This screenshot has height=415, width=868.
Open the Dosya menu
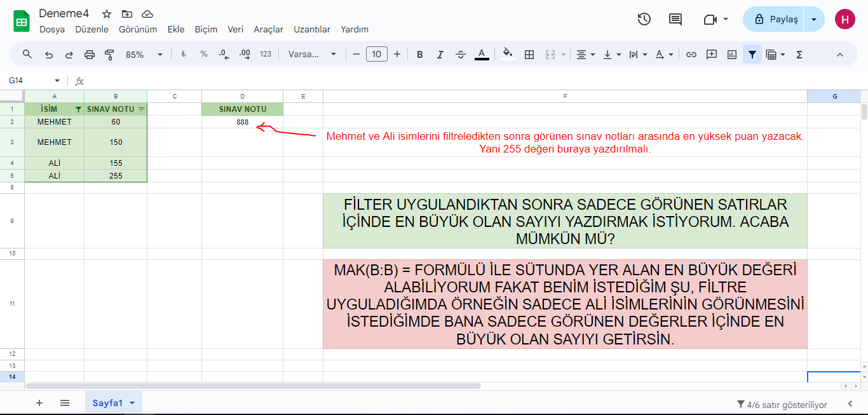point(52,29)
